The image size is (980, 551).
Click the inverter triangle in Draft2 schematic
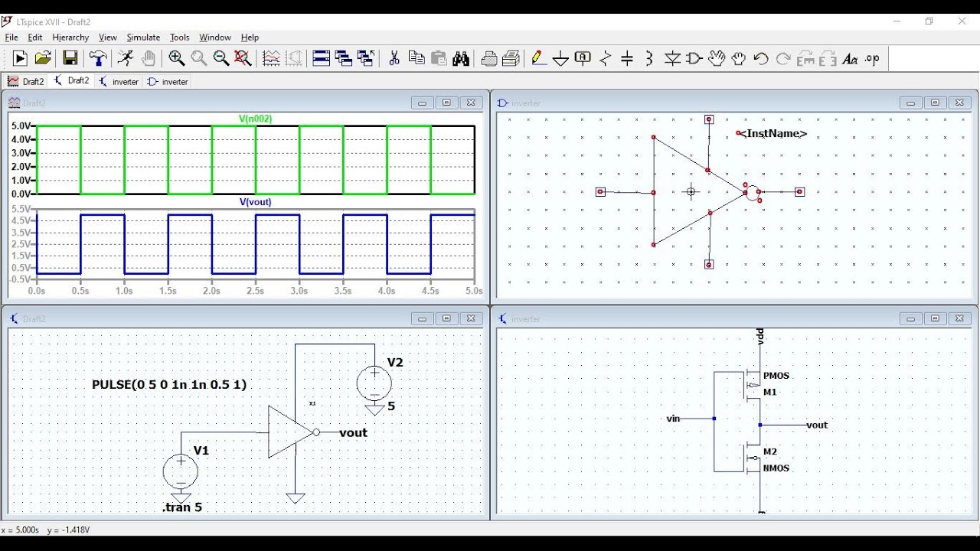292,432
